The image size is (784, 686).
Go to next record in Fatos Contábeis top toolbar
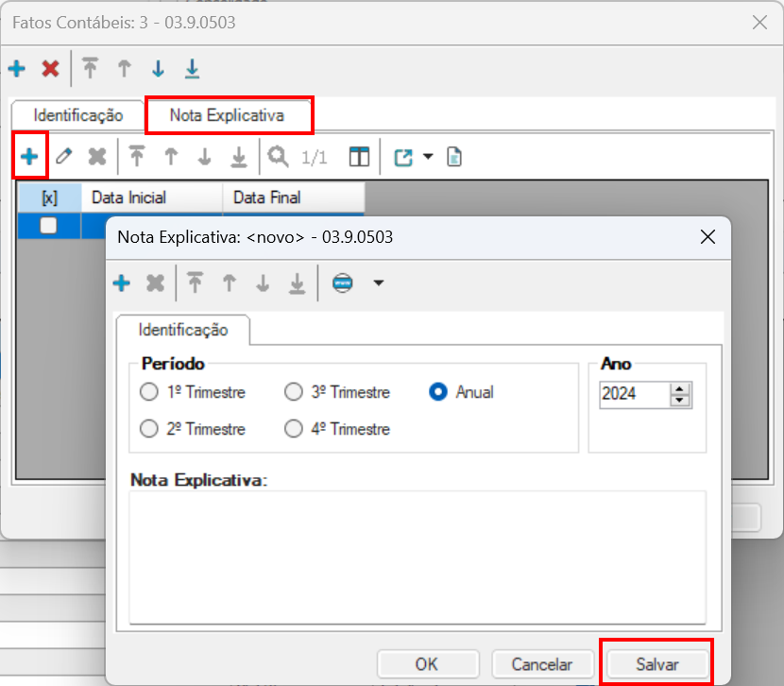158,68
